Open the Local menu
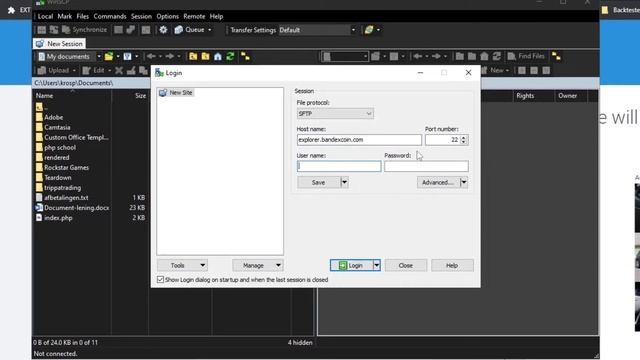 [45, 16]
